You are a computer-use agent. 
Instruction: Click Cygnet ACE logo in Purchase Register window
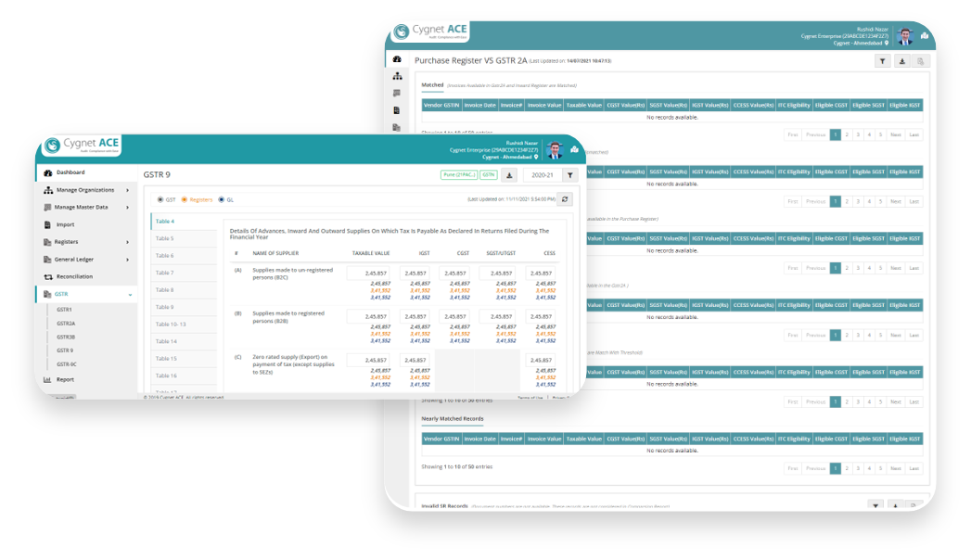click(431, 31)
